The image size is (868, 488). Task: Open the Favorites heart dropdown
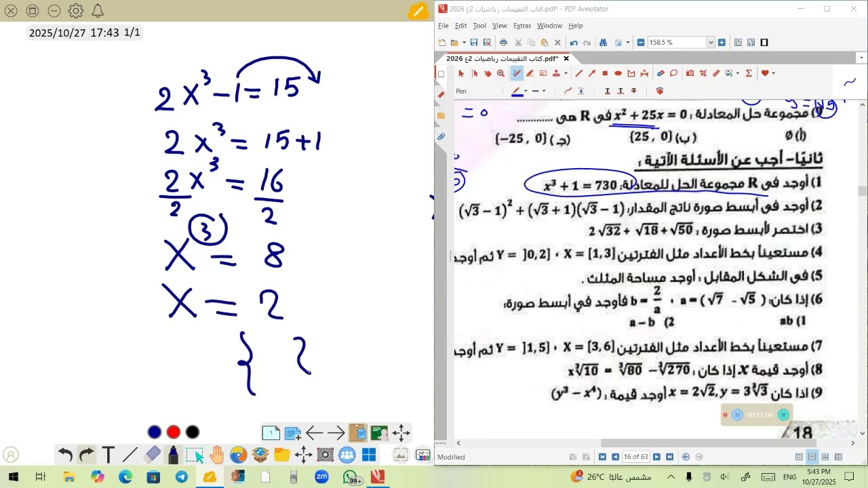(x=773, y=73)
